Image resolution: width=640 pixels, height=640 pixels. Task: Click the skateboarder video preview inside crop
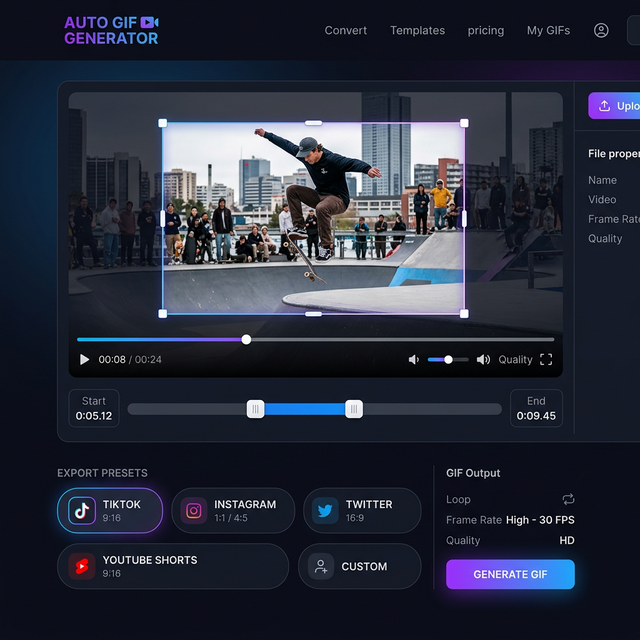pos(313,218)
